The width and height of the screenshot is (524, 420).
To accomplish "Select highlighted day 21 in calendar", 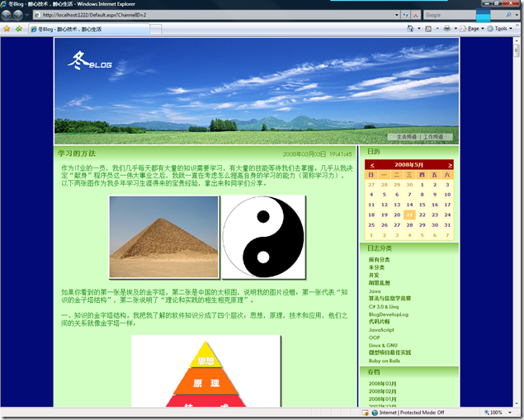I will [x=409, y=215].
